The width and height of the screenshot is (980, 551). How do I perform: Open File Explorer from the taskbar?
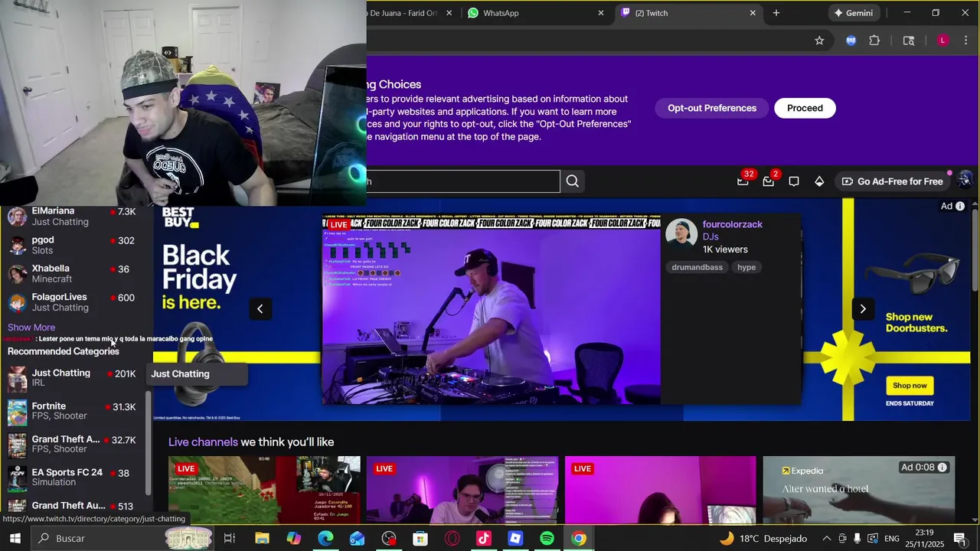(262, 538)
